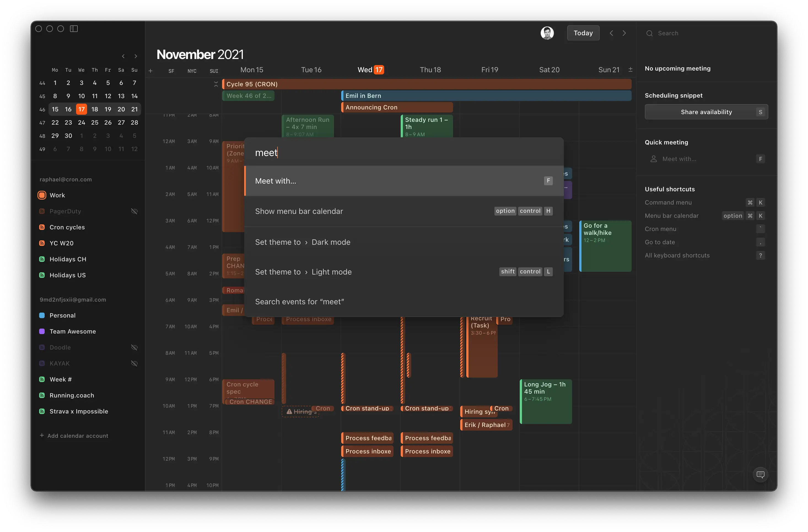Go to next month in mini calendar
The width and height of the screenshot is (808, 532).
[x=136, y=56]
